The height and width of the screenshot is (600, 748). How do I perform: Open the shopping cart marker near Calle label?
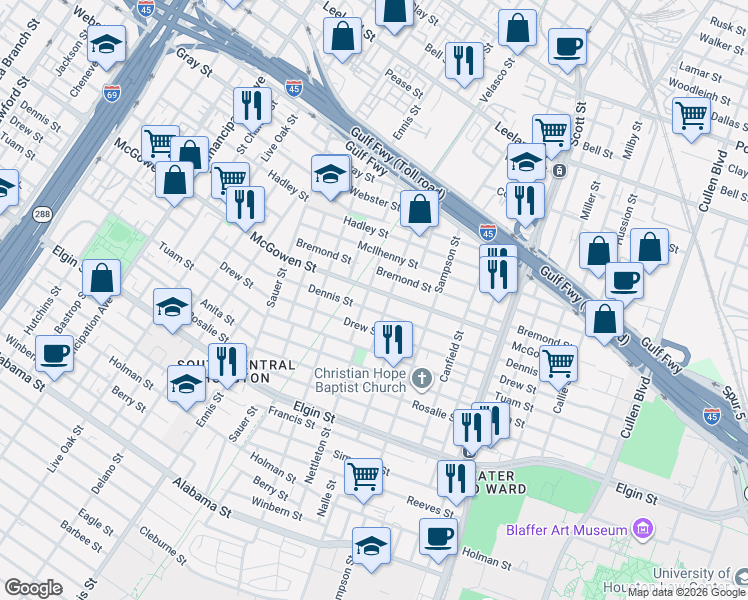[559, 365]
